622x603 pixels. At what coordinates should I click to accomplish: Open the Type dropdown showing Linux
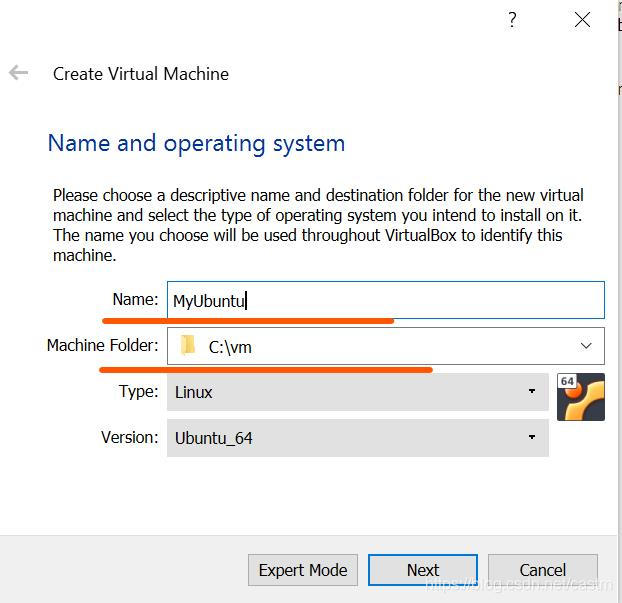coord(357,392)
